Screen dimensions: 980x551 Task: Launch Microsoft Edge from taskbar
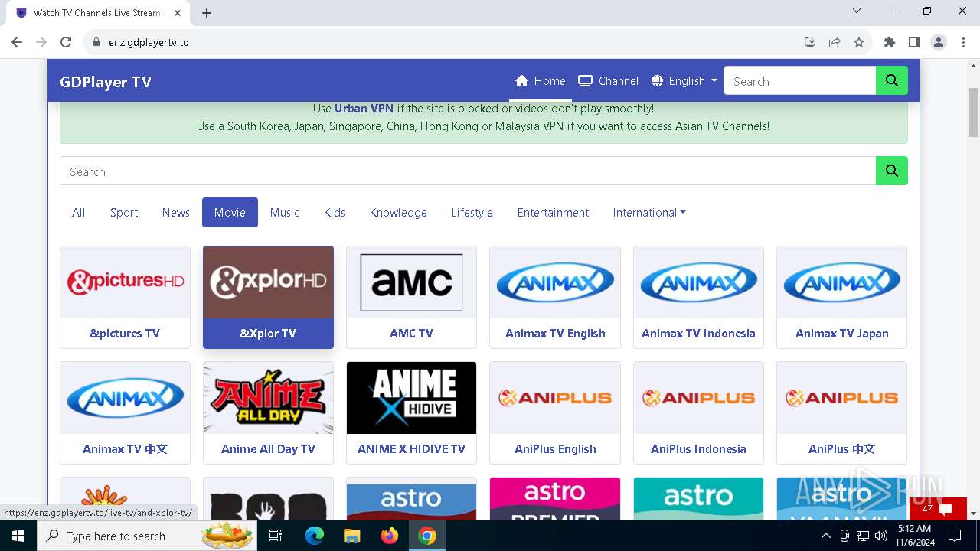coord(315,536)
